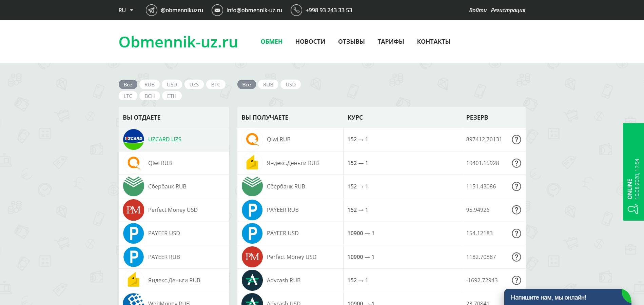Click Яндекс.Деньги icon in receive column
Viewport: 644px width, 305px height.
(x=252, y=163)
